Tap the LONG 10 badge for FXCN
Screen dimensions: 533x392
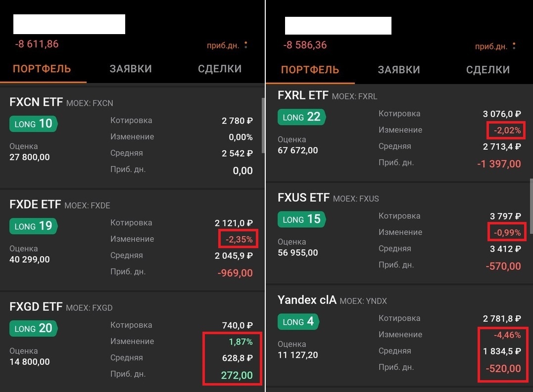click(x=33, y=124)
